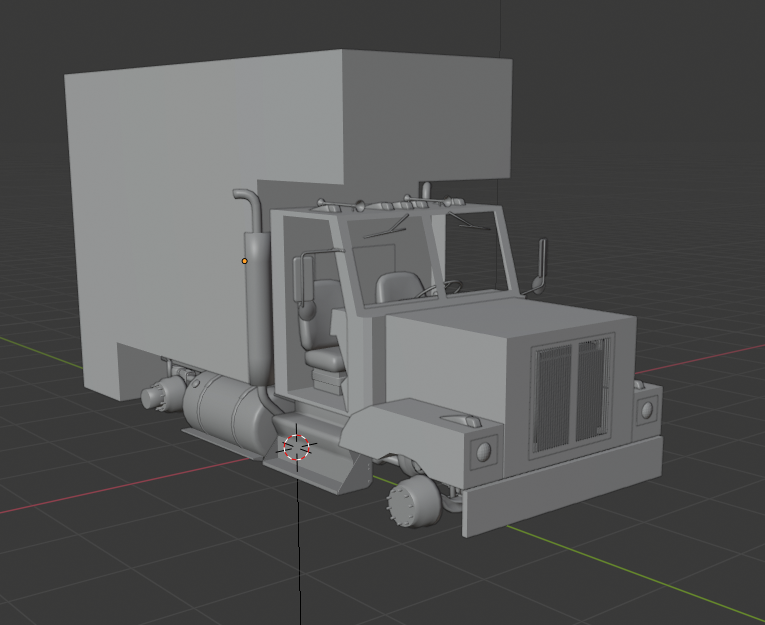The width and height of the screenshot is (765, 625).
Task: Select the front wheel hub
Action: (x=414, y=502)
